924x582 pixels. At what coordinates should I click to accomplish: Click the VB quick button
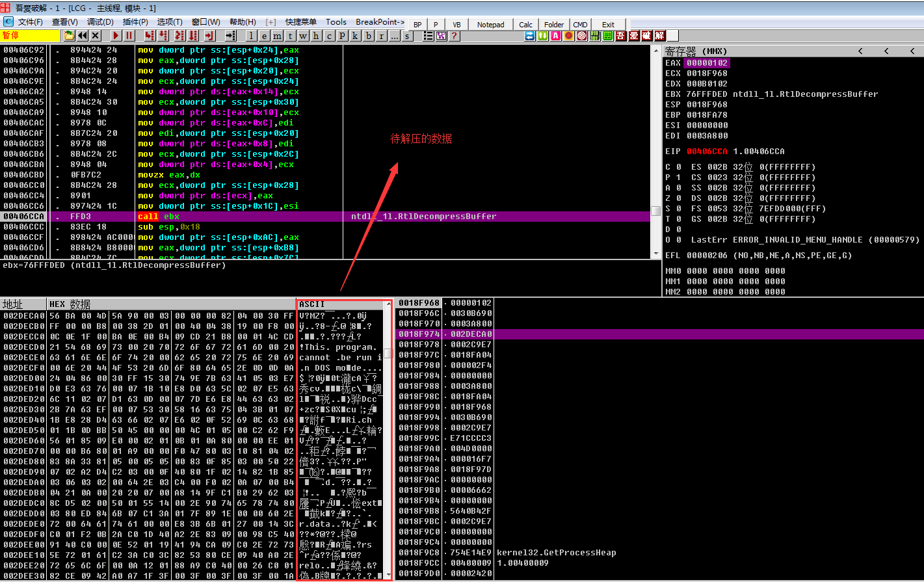coord(456,25)
